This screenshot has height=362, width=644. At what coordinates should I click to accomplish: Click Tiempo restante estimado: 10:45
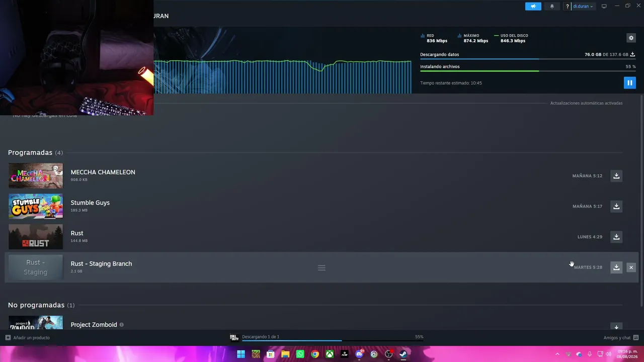[451, 83]
